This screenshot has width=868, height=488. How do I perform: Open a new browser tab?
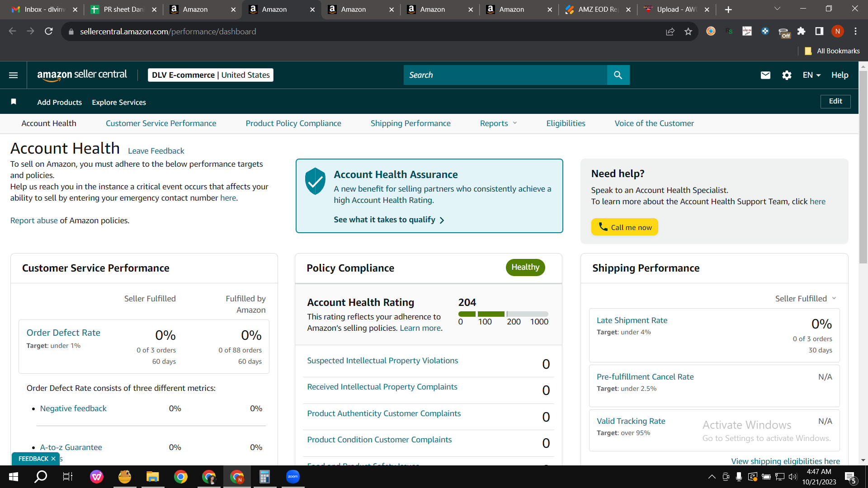(728, 9)
